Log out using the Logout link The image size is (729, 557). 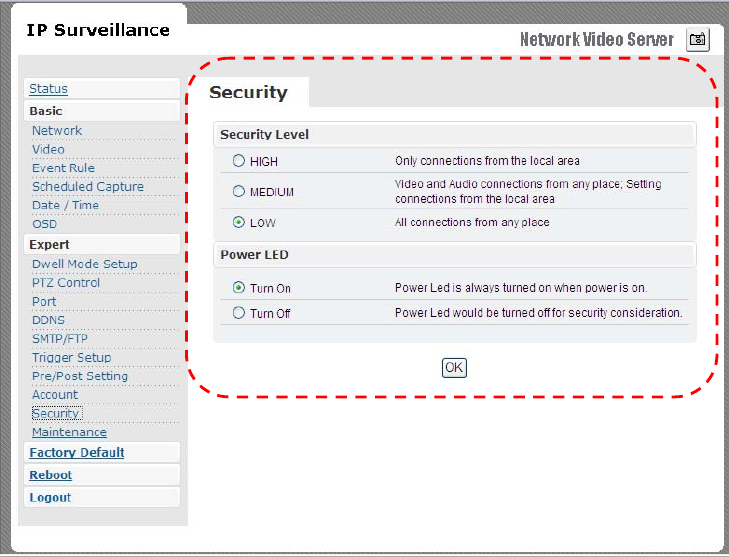pos(50,497)
